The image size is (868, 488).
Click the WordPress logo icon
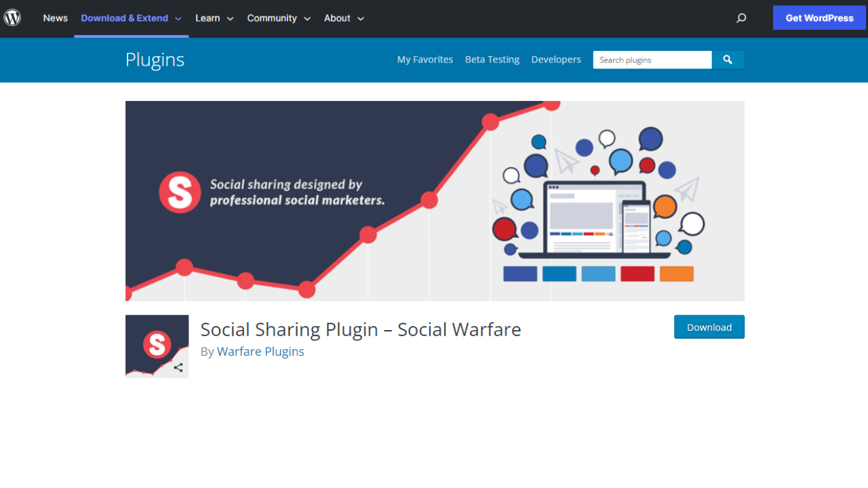point(12,18)
